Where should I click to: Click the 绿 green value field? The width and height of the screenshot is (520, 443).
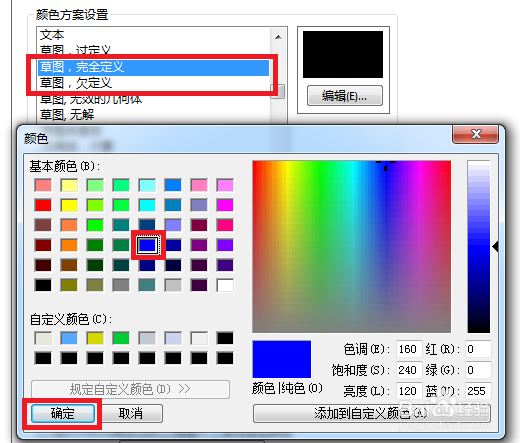click(478, 370)
